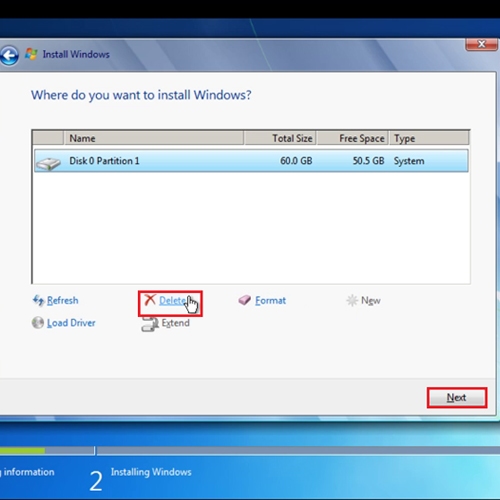Sort by the Total Size column header
The width and height of the screenshot is (500, 500).
280,138
